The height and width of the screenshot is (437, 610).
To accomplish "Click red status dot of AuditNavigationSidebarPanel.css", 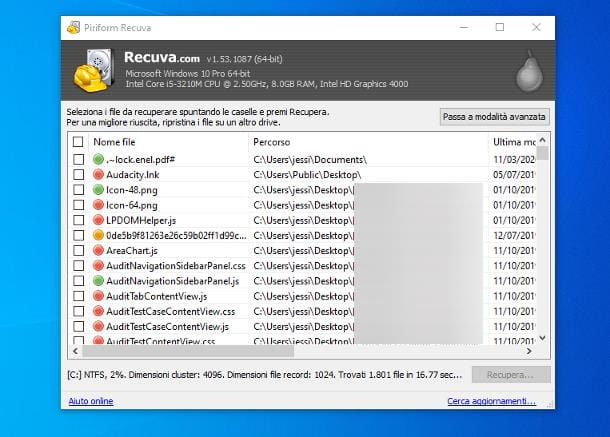I will click(98, 265).
